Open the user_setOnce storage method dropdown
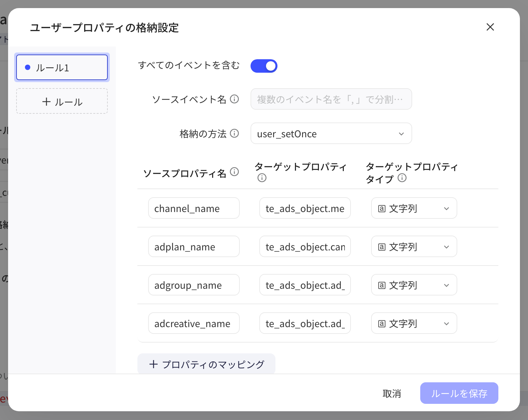 331,133
